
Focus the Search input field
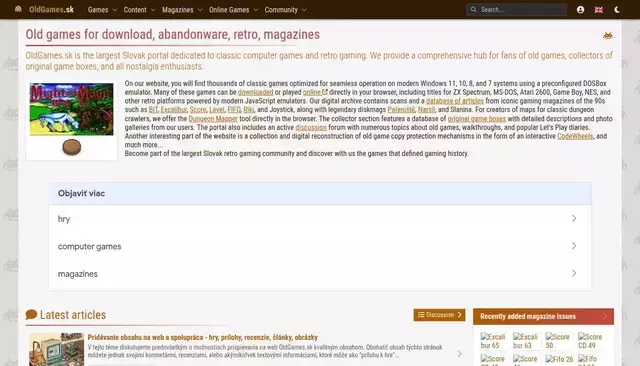point(516,9)
